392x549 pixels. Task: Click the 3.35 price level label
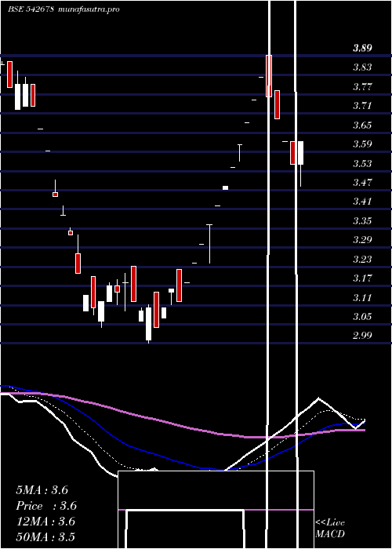[362, 221]
